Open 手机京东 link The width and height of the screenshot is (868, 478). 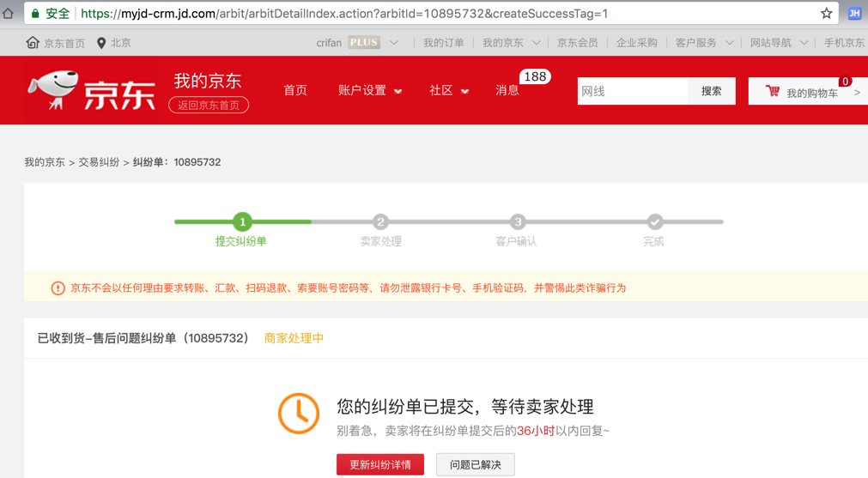pyautogui.click(x=844, y=43)
